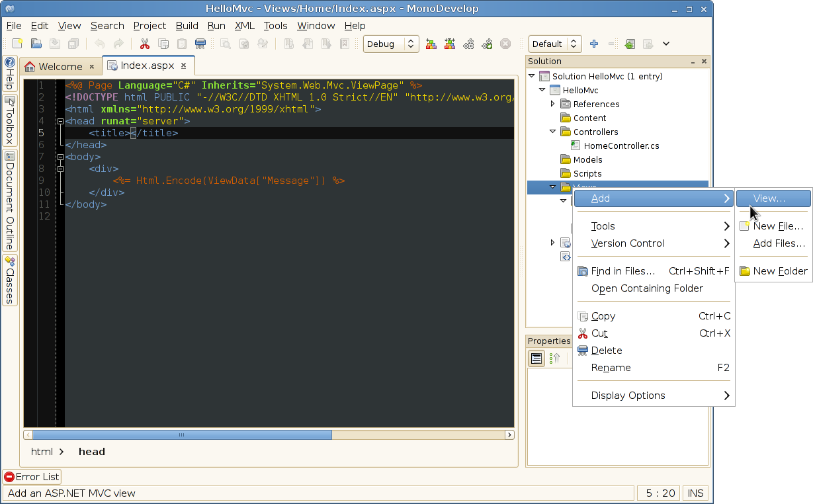
Task: Open the Default layout combo box
Action: 555,44
